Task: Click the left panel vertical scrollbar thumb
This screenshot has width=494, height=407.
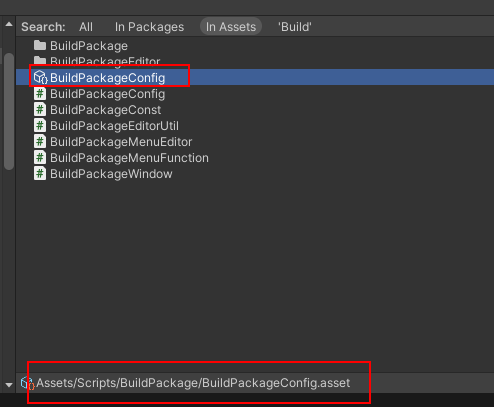Action: coord(9,111)
